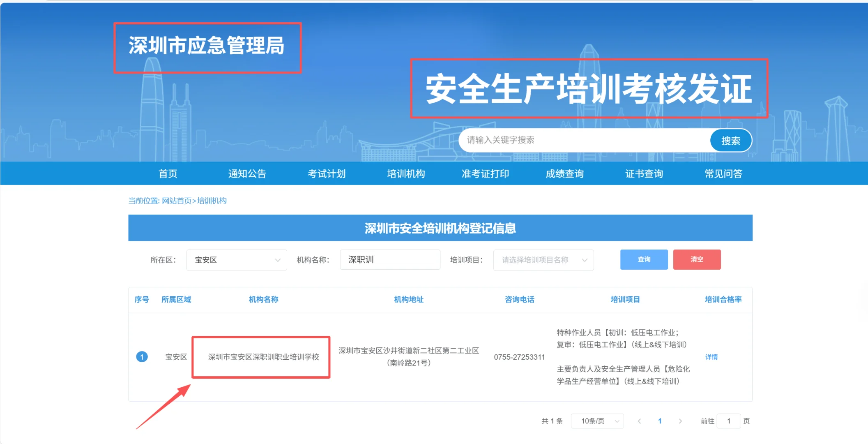The image size is (868, 444).
Task: Open 准考证打印 admission ticket printing
Action: tap(485, 173)
